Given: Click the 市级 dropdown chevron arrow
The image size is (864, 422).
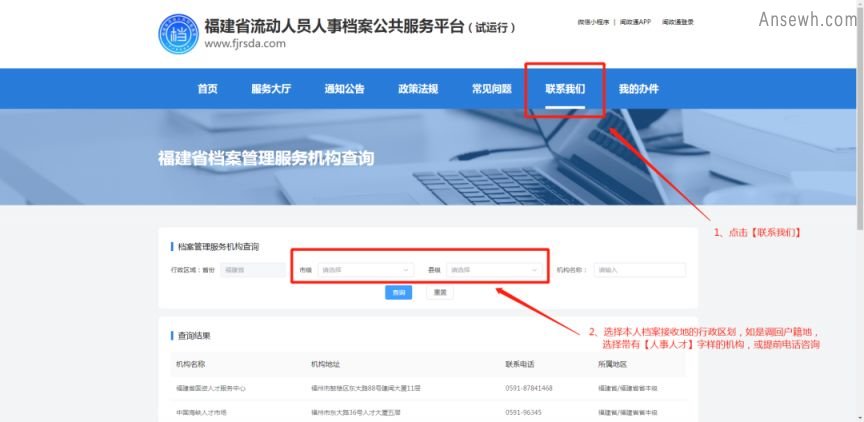Looking at the screenshot, I should click(406, 270).
